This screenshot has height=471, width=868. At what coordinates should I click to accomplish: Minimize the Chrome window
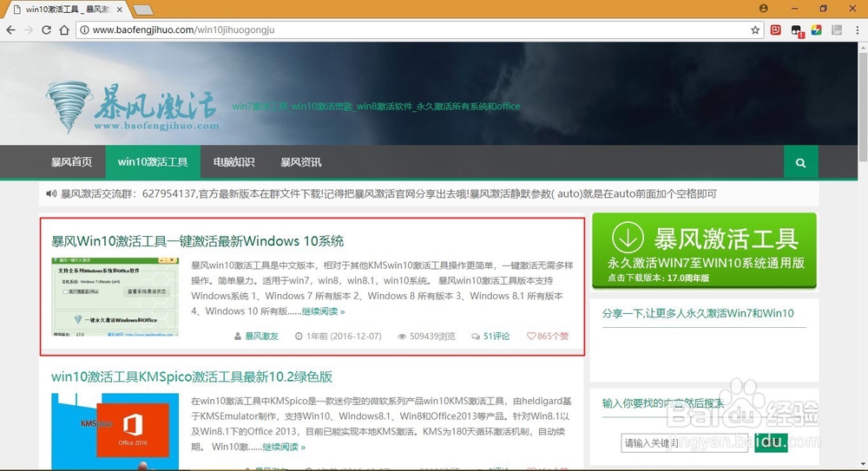(794, 9)
